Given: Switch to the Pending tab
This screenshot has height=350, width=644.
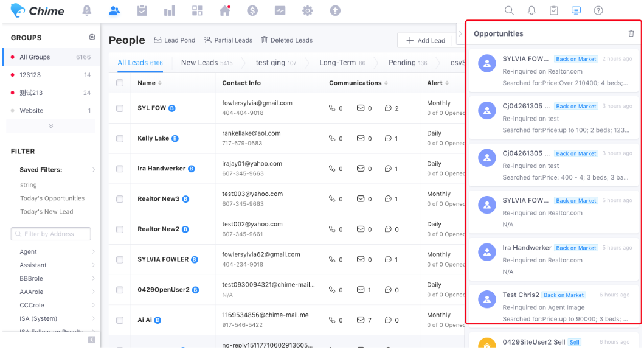Looking at the screenshot, I should [407, 63].
